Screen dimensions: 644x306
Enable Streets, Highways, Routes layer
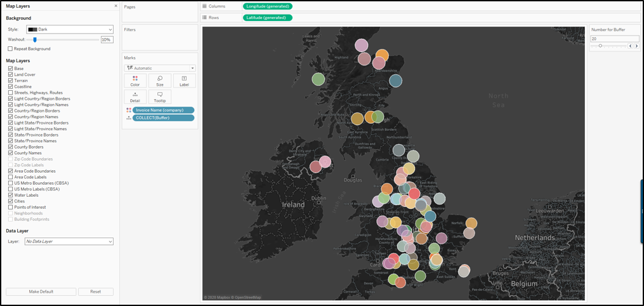tap(10, 93)
